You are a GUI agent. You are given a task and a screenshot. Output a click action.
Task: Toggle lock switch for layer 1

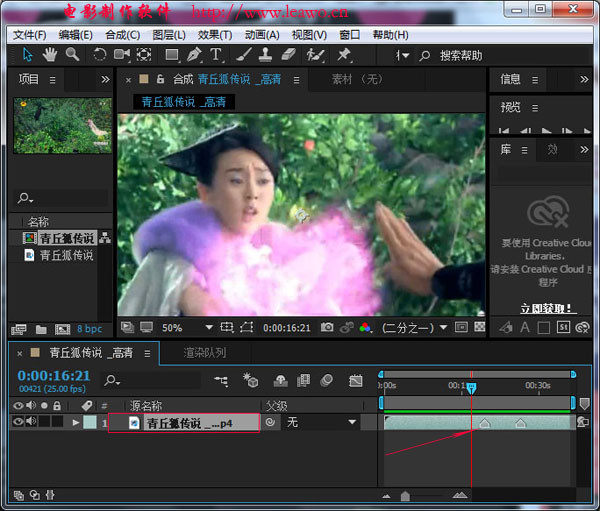click(x=57, y=422)
